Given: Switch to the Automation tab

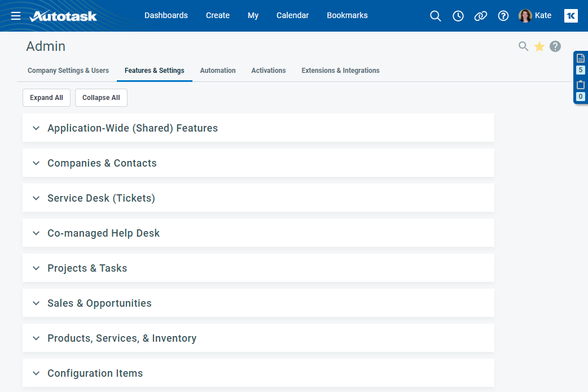Looking at the screenshot, I should (x=218, y=71).
